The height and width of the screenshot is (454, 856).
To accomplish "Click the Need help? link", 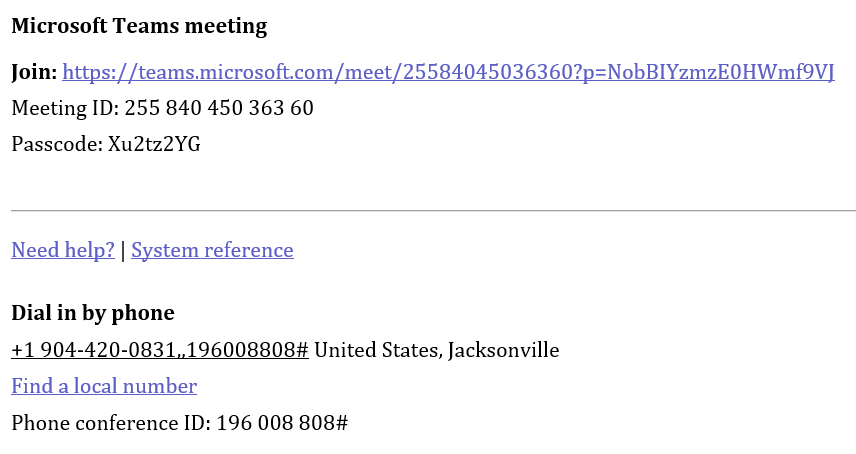I will coord(63,250).
